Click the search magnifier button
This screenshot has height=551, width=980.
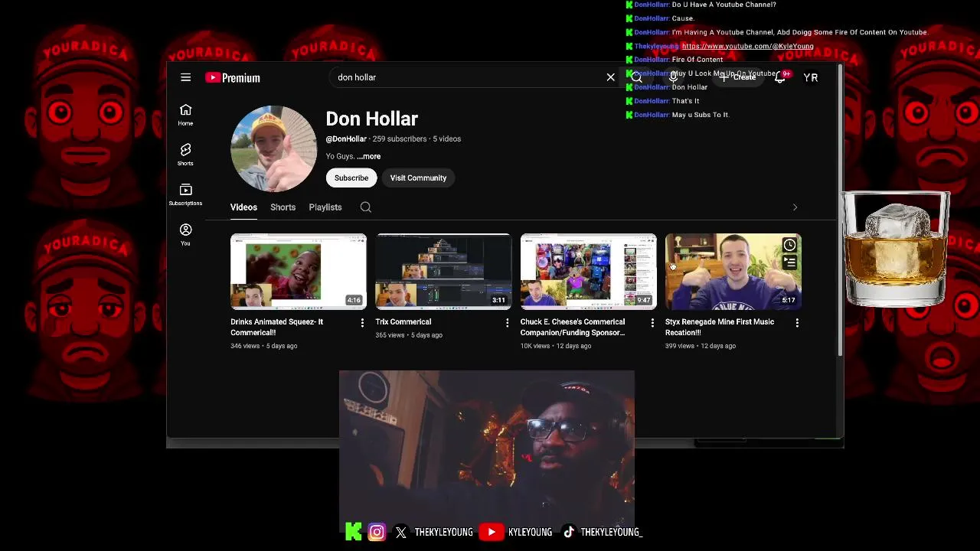tap(637, 77)
